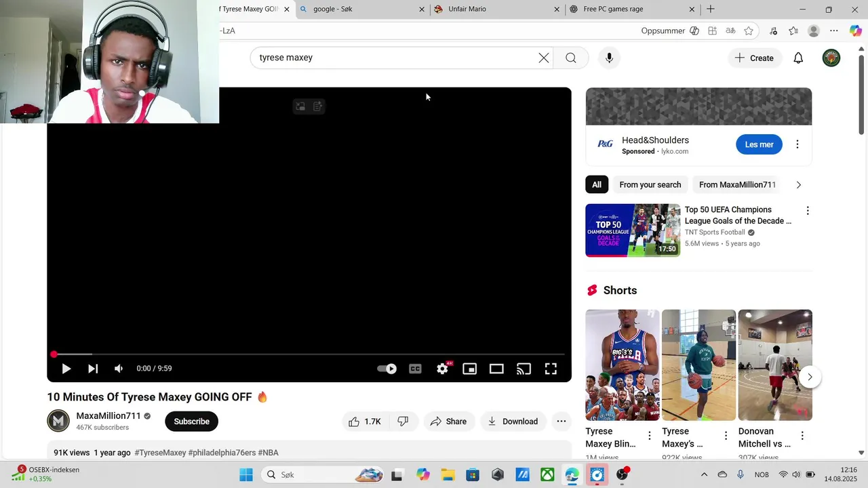The image size is (868, 488).
Task: Open Top 50 UEFA Champions League thumbnail
Action: [633, 230]
